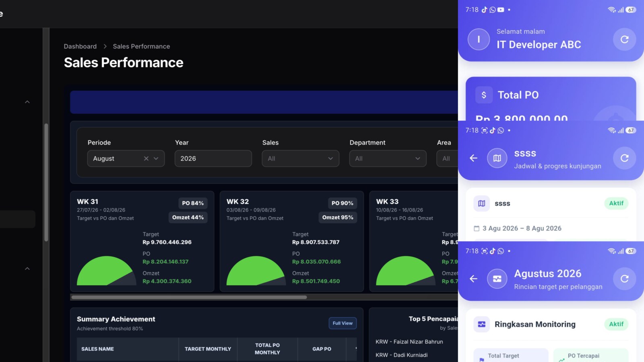Tap the PO Tercapai tile
Viewport: 644px width, 362px height.
pos(591,356)
